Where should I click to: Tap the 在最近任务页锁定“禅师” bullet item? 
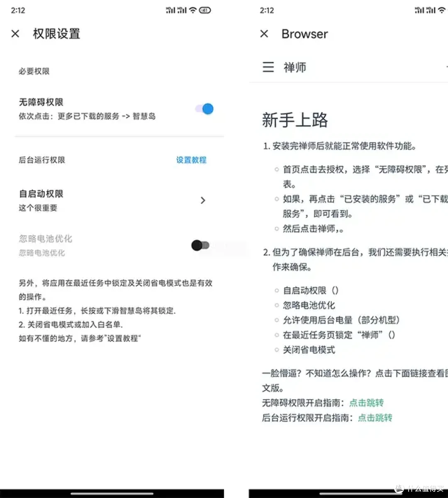[339, 335]
